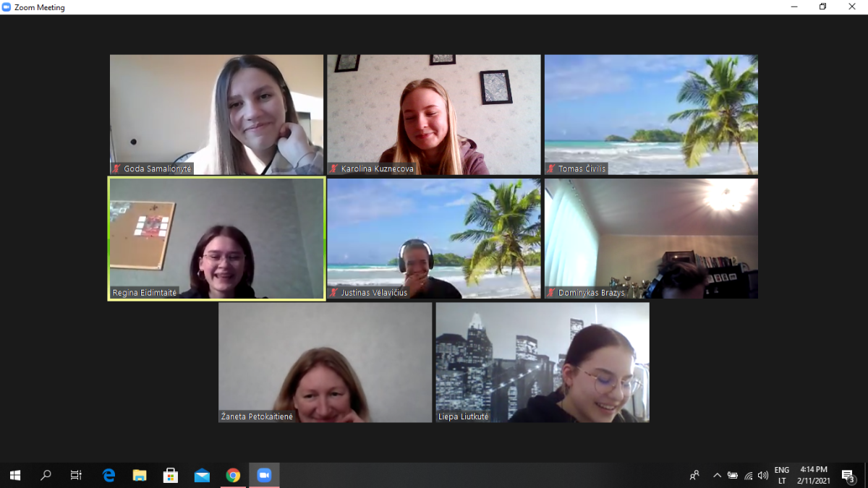Viewport: 868px width, 488px height.
Task: Click the name label 'Regina Eidimtaitė'
Action: (x=145, y=293)
